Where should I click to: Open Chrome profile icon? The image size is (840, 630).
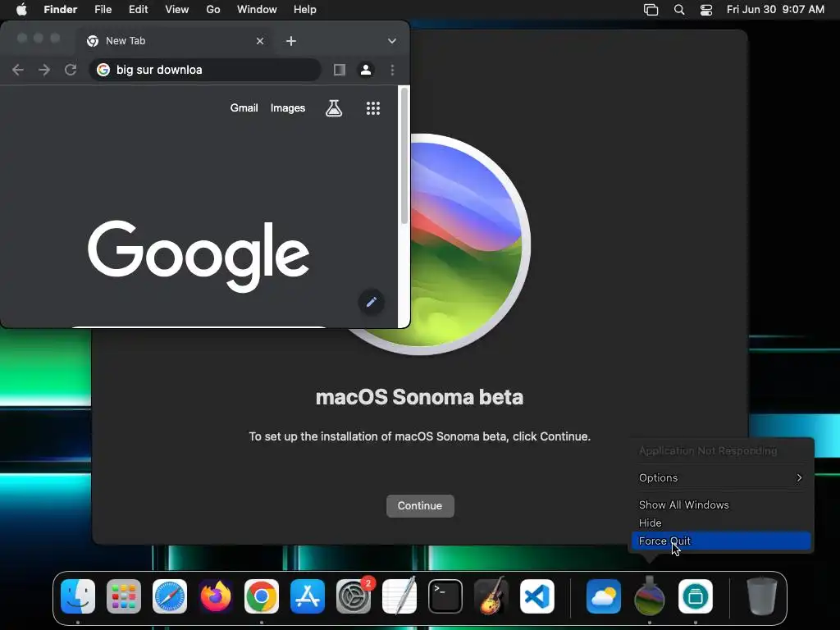(366, 70)
